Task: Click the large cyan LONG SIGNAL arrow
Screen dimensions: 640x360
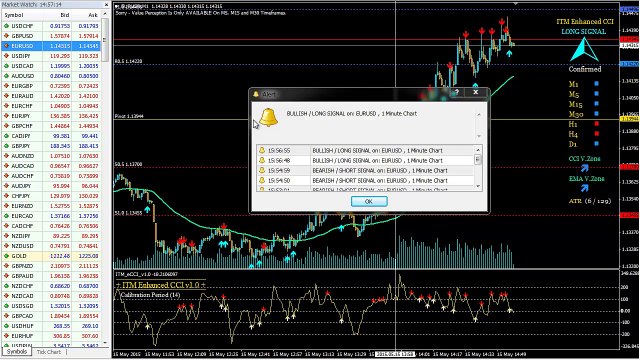Action: (x=584, y=49)
